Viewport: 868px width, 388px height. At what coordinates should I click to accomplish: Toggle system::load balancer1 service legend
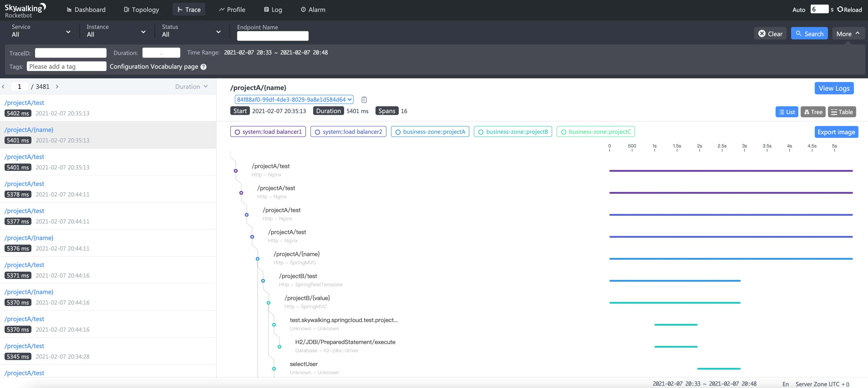click(268, 132)
